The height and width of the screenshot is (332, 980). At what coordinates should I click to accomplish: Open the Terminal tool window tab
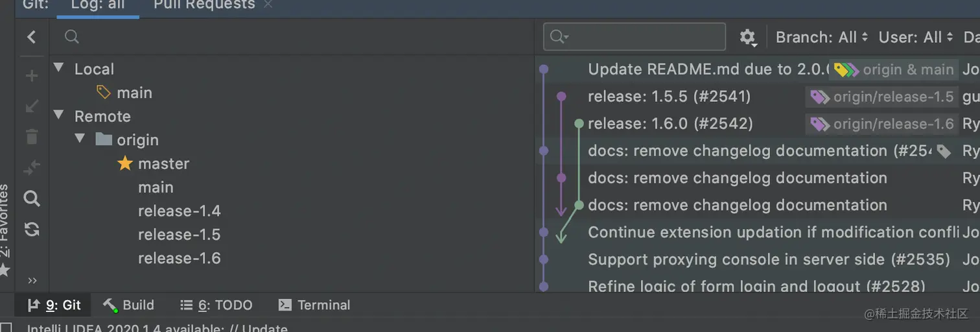314,305
